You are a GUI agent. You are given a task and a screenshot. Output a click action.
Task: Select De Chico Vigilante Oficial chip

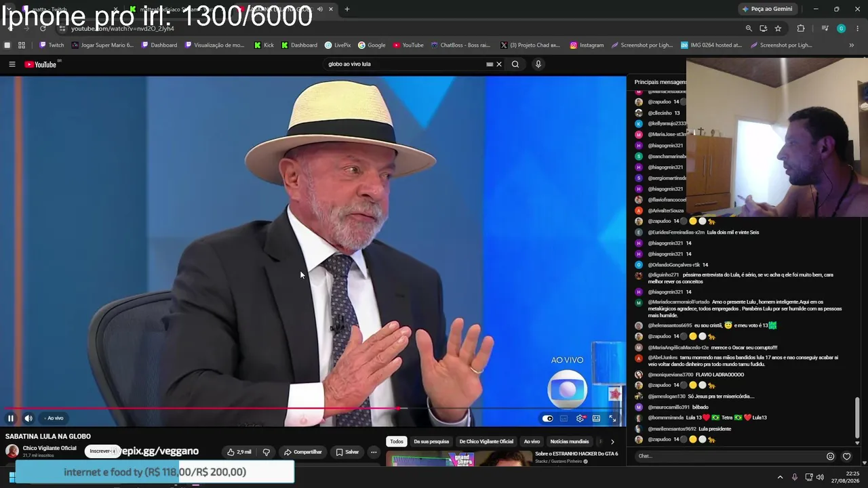tap(486, 441)
